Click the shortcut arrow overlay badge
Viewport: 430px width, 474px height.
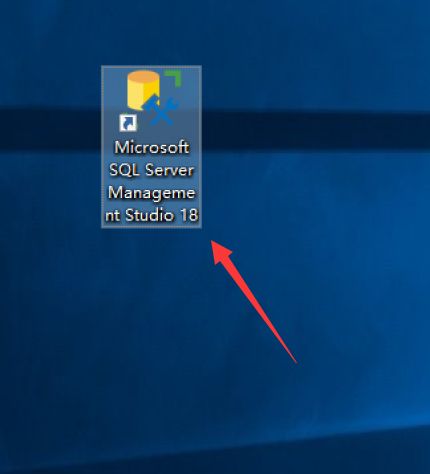tap(128, 123)
